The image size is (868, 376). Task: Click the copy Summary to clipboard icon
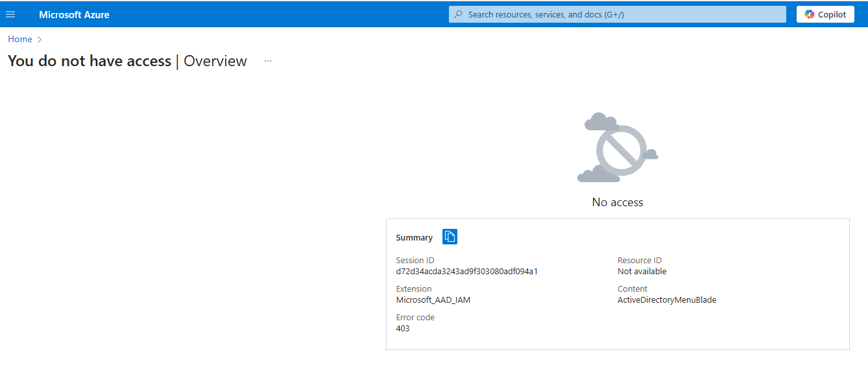[450, 237]
